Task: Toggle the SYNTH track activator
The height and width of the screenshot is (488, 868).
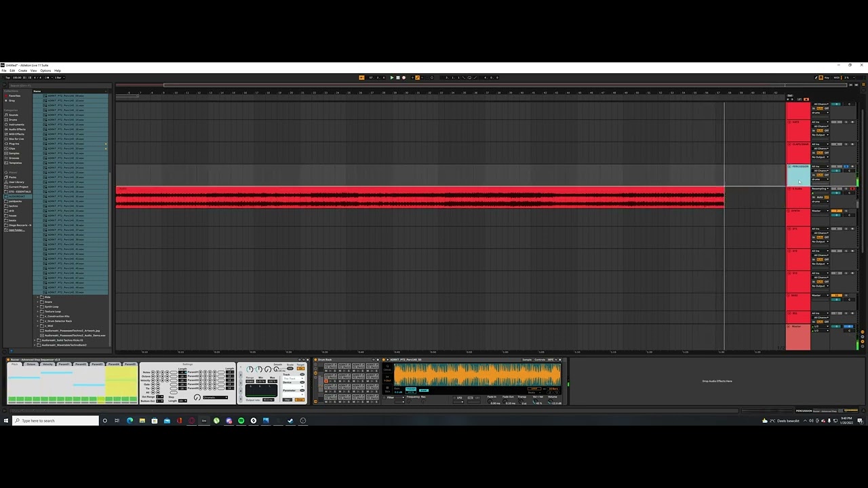Action: pos(836,211)
